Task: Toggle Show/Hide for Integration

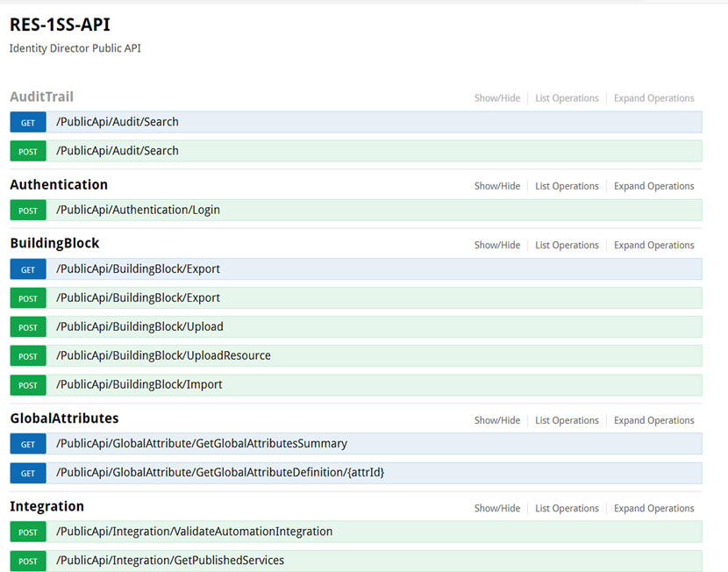Action: click(x=496, y=508)
